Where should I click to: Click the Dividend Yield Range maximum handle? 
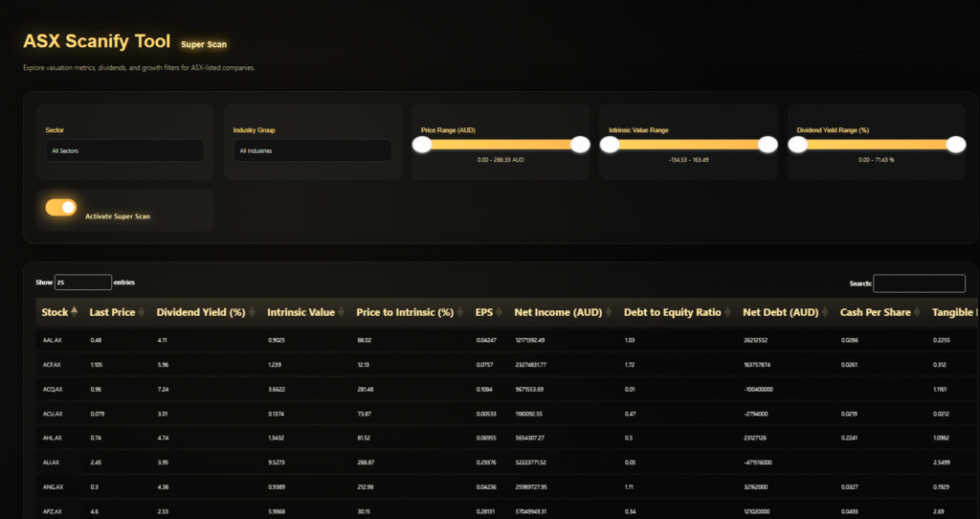[956, 145]
